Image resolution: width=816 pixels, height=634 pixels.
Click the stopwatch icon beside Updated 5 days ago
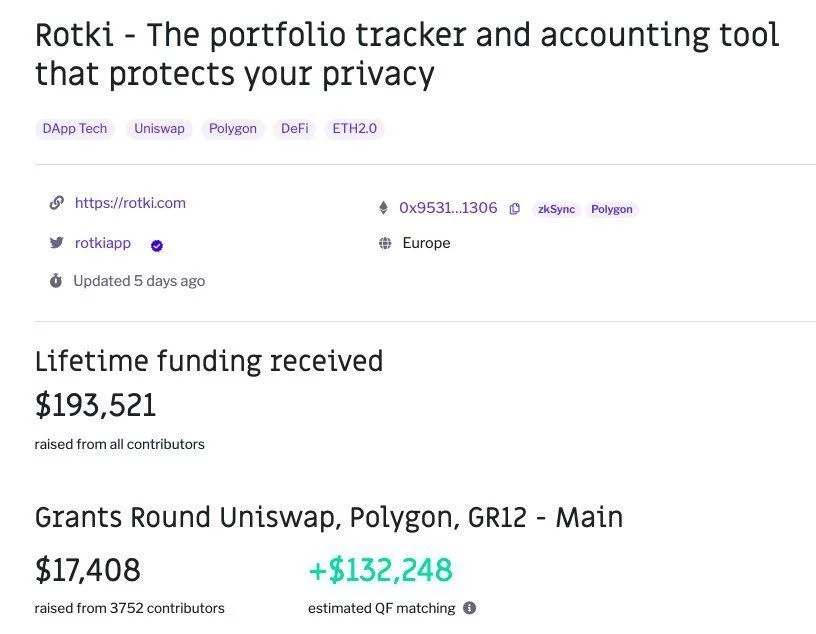(56, 281)
